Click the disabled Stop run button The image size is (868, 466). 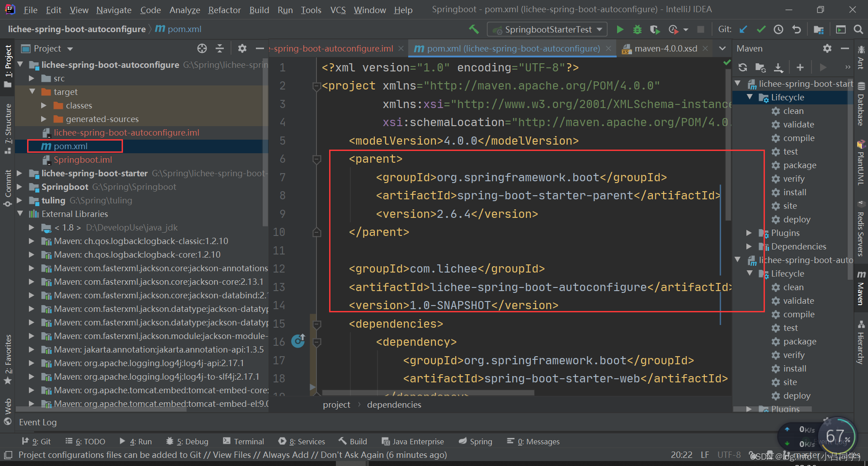(x=701, y=29)
